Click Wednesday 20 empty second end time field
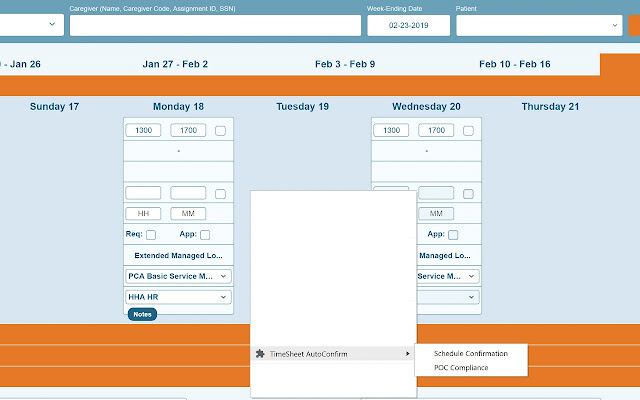 click(x=436, y=193)
